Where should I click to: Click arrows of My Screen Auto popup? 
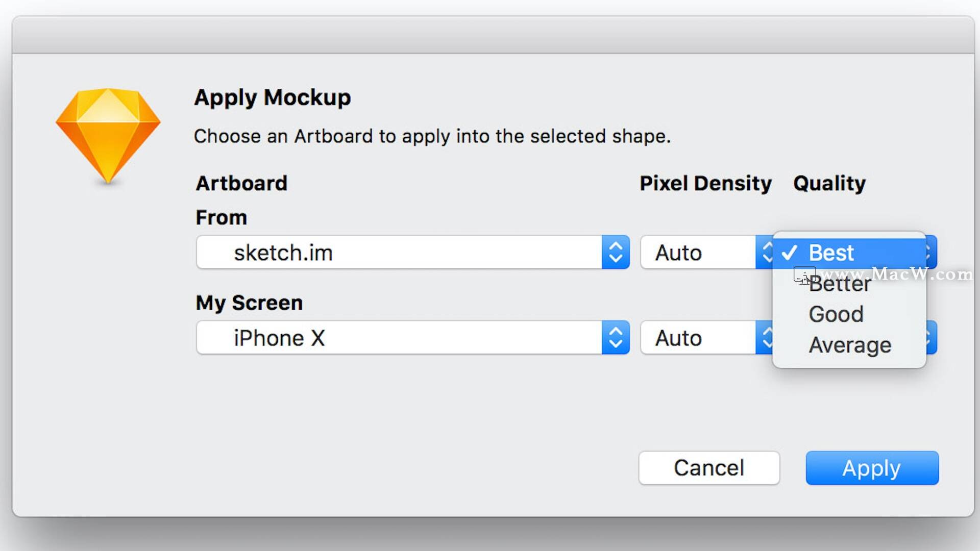click(x=765, y=338)
